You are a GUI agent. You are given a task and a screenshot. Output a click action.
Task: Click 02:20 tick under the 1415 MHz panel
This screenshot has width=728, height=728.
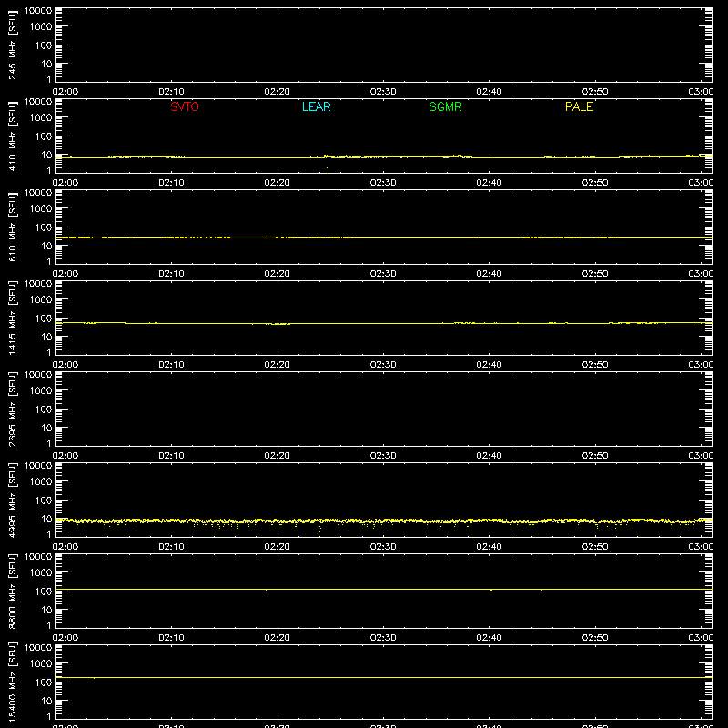(x=278, y=365)
